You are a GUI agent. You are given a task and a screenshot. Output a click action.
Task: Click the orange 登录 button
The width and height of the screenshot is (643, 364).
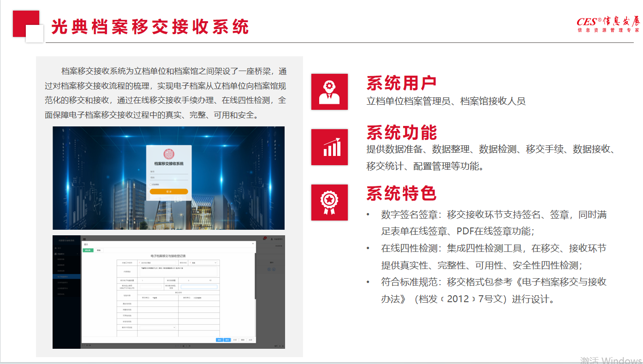[x=169, y=191]
